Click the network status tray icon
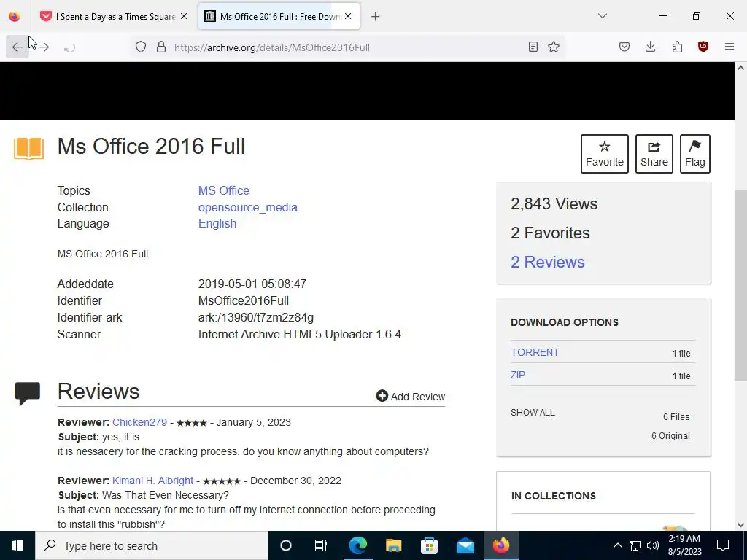This screenshot has width=747, height=560. (635, 545)
